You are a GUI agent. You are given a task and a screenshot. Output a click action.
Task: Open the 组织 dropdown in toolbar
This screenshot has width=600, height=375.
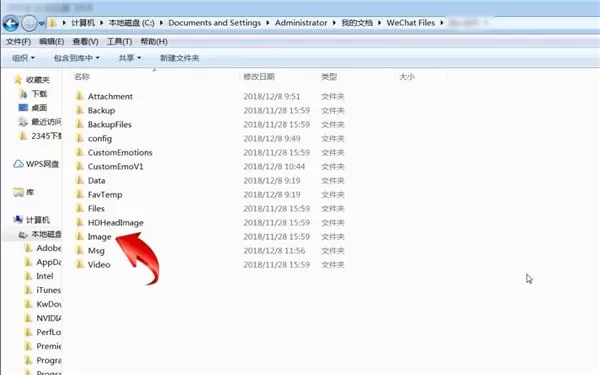[x=23, y=58]
